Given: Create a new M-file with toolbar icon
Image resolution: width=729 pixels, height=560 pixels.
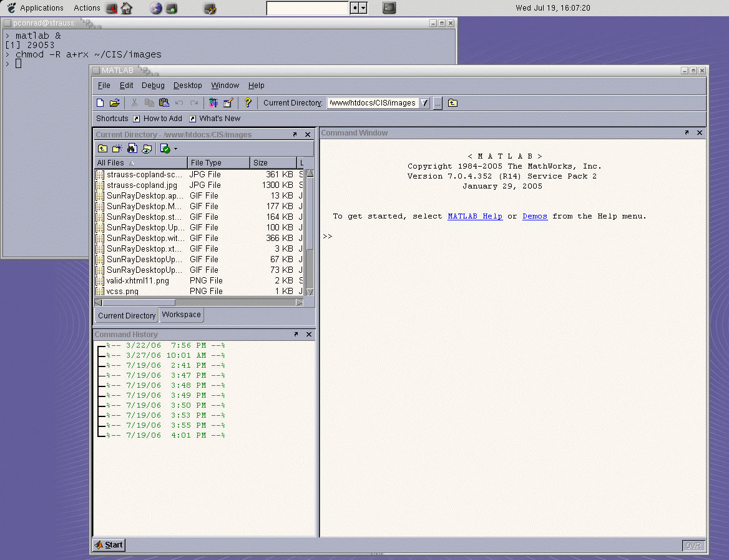Looking at the screenshot, I should [x=100, y=103].
